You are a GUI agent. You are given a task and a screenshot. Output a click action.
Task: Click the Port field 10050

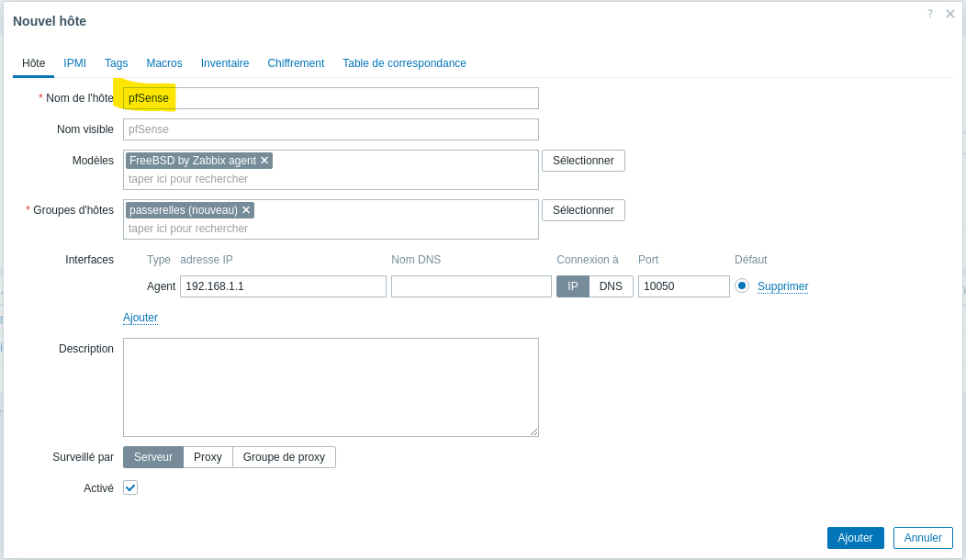[x=684, y=286]
